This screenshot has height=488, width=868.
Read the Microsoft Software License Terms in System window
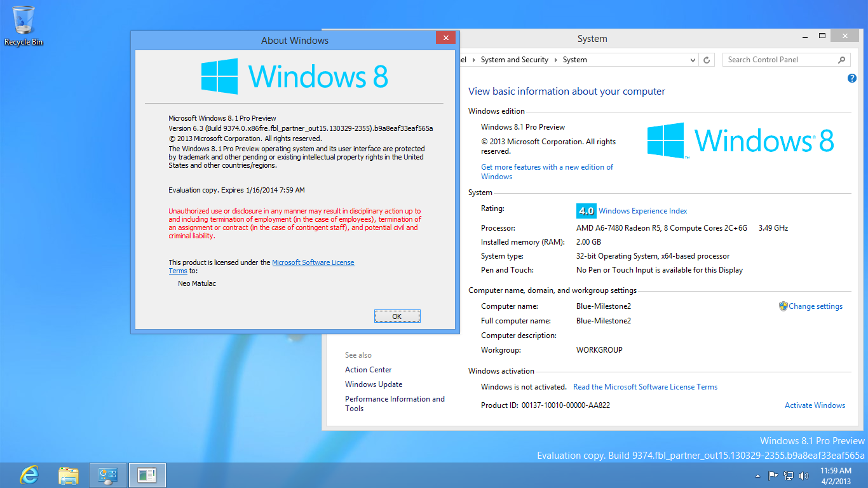[x=645, y=387]
